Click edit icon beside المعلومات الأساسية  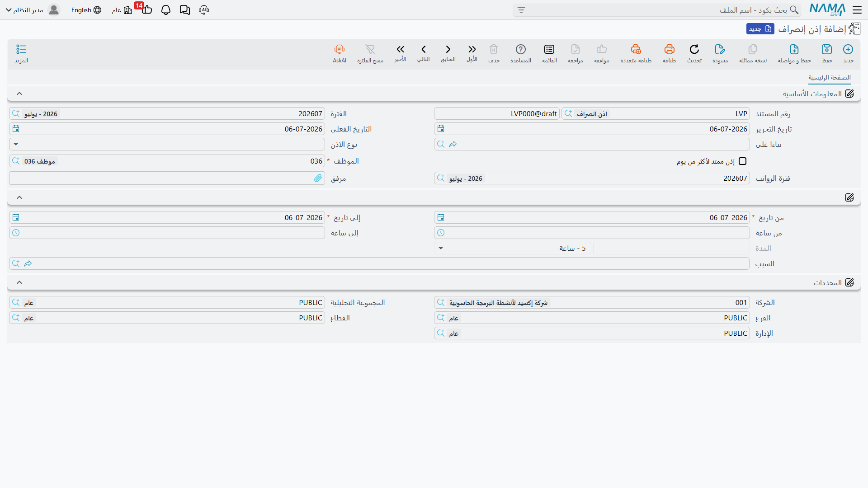849,94
